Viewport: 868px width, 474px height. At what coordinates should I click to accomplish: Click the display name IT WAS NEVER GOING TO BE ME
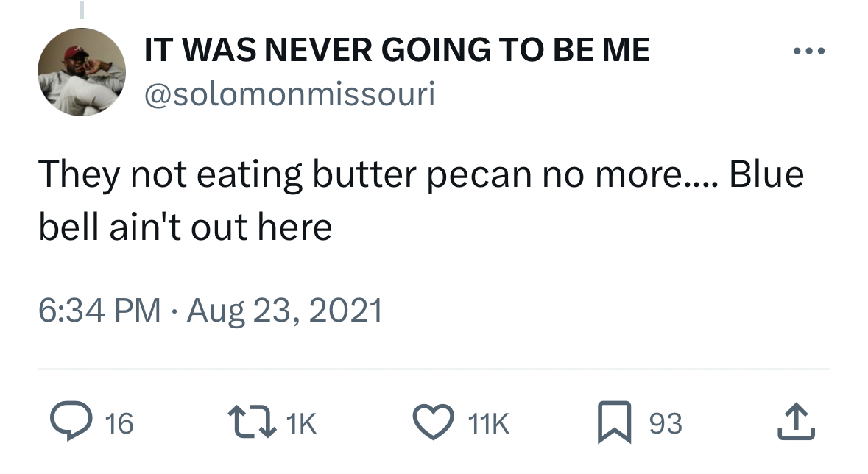pyautogui.click(x=397, y=50)
